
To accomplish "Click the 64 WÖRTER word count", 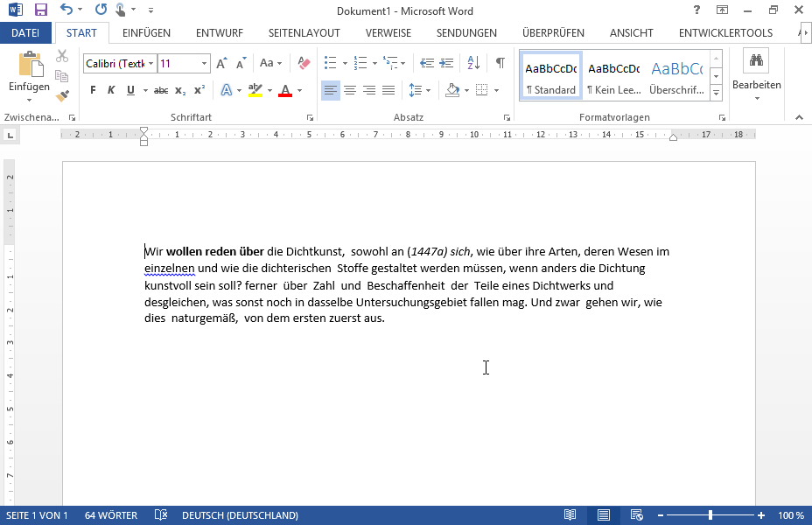I will pyautogui.click(x=111, y=515).
